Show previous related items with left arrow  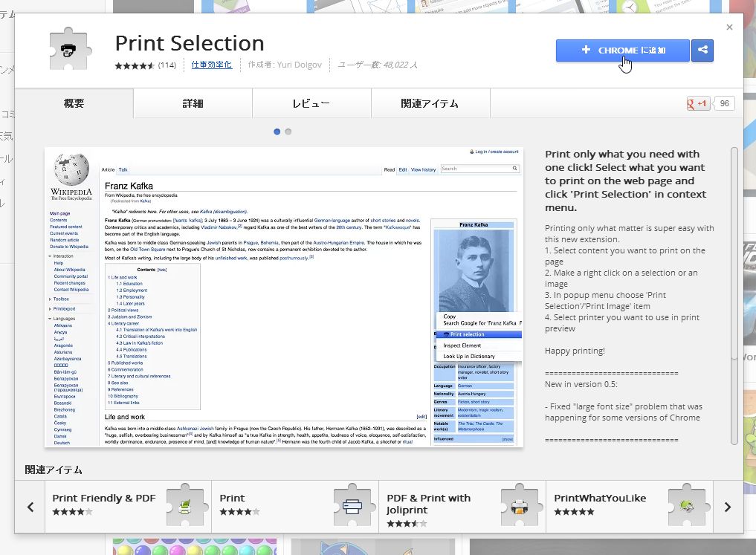coord(30,507)
